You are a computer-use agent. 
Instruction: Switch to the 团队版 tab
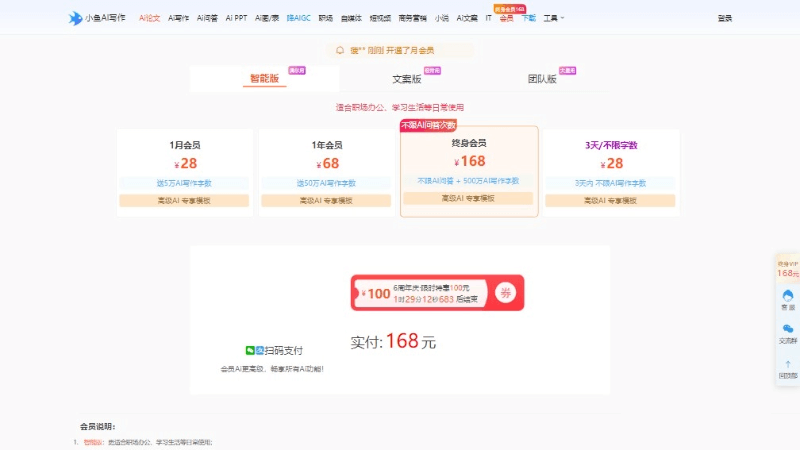click(542, 78)
